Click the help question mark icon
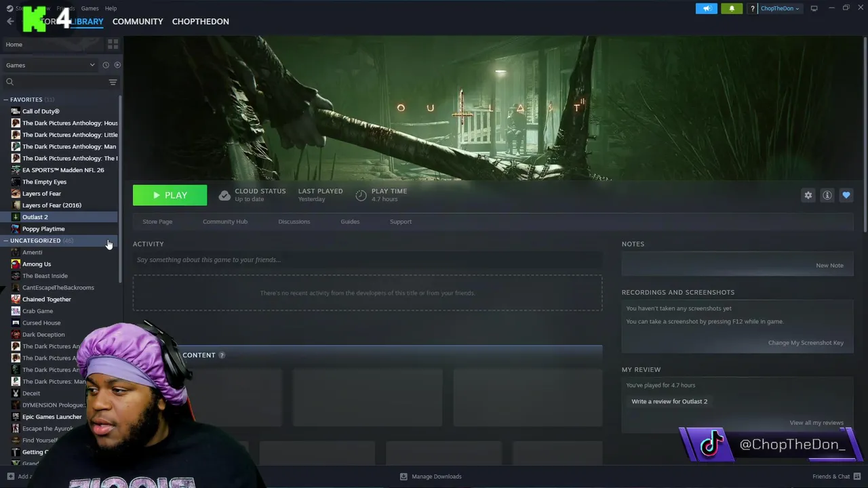 pos(752,8)
